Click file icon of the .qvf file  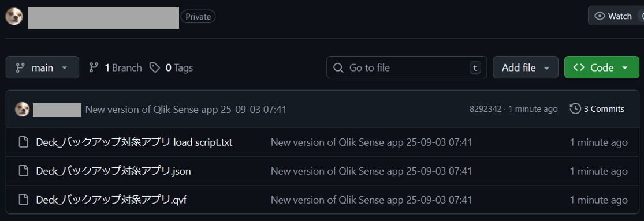[x=24, y=200]
